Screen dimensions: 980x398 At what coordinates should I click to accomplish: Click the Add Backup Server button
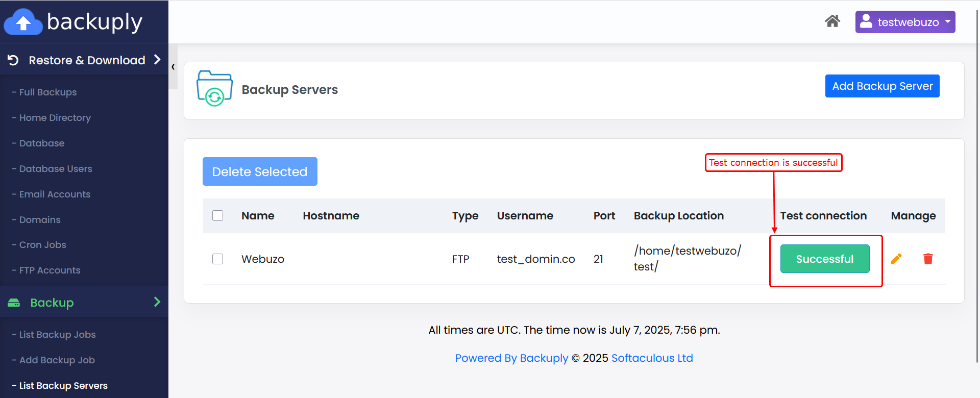click(882, 86)
